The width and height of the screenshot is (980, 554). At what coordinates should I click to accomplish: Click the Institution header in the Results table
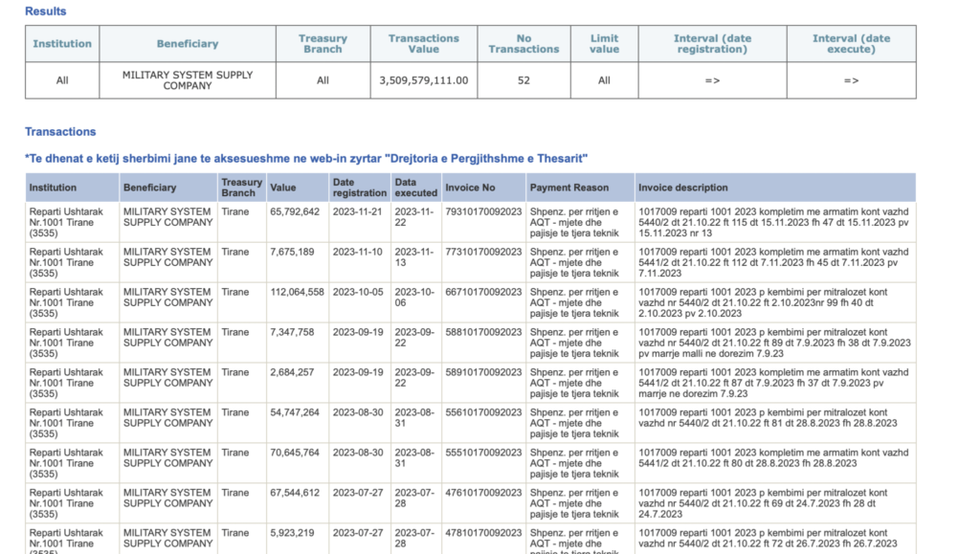click(62, 44)
